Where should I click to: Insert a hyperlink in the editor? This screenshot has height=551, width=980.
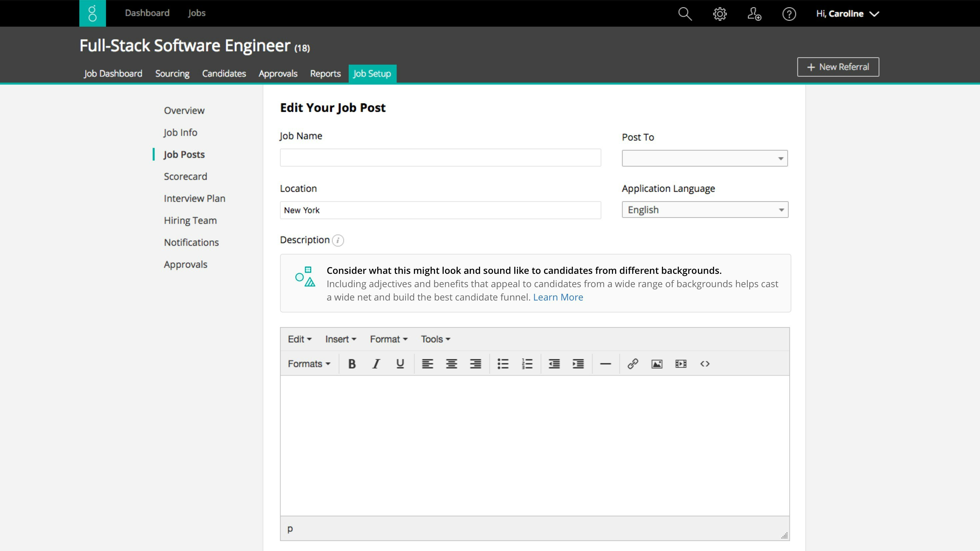[632, 363]
